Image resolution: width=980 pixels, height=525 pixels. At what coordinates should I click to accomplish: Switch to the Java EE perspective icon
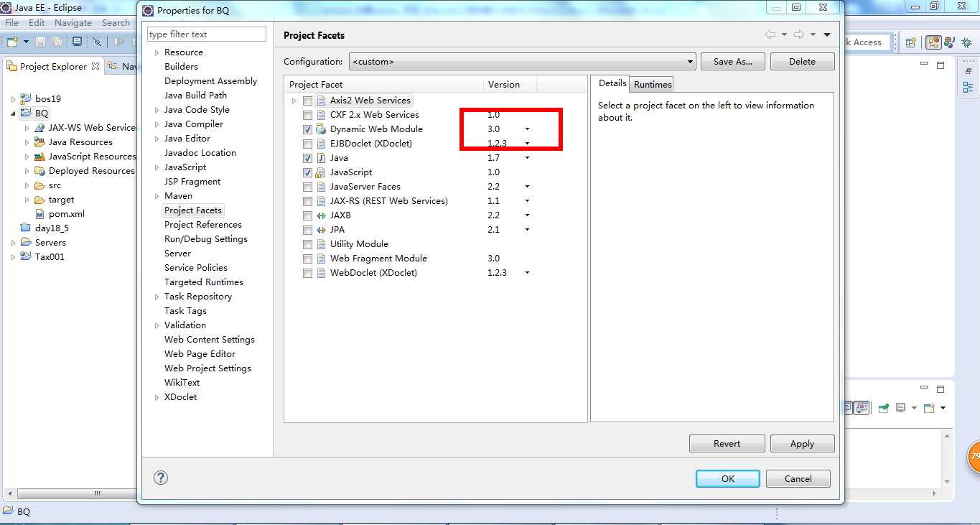coord(933,42)
